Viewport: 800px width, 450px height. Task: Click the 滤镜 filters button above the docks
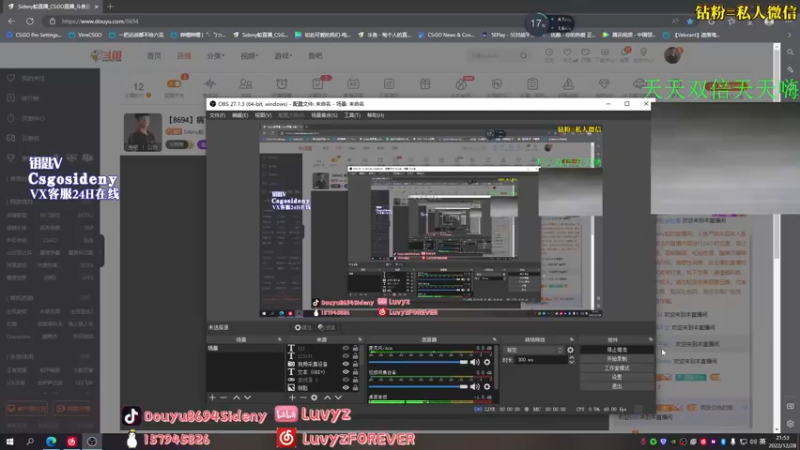coord(327,328)
